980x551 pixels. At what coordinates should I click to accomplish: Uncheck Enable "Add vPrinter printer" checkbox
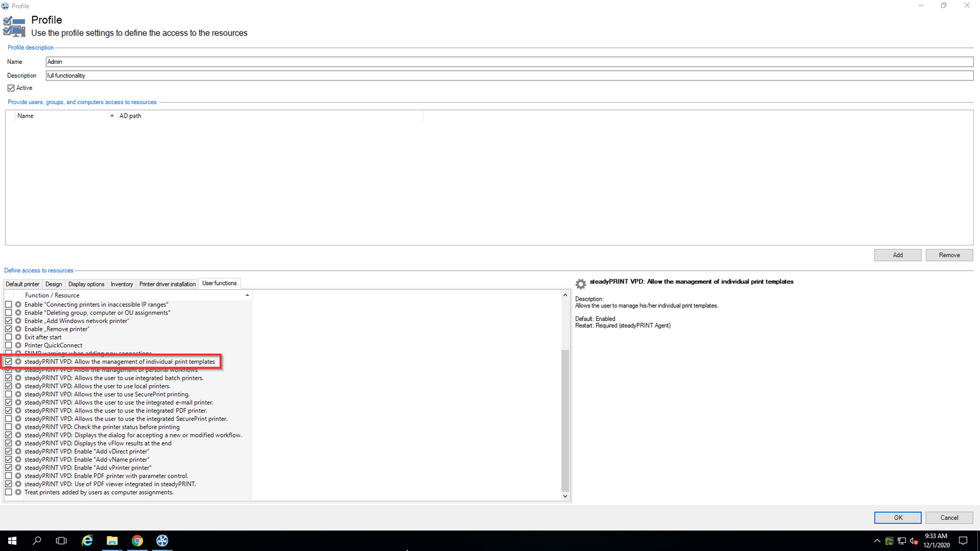coord(9,468)
